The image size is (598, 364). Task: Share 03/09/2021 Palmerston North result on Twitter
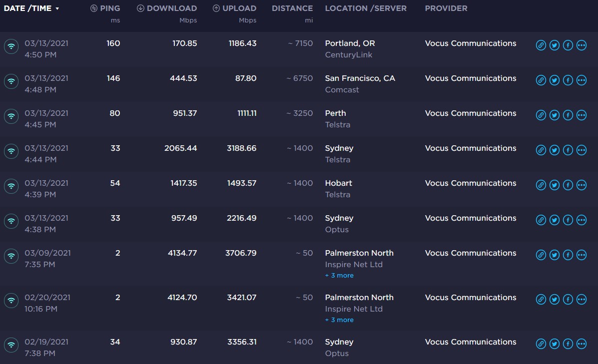pos(554,255)
